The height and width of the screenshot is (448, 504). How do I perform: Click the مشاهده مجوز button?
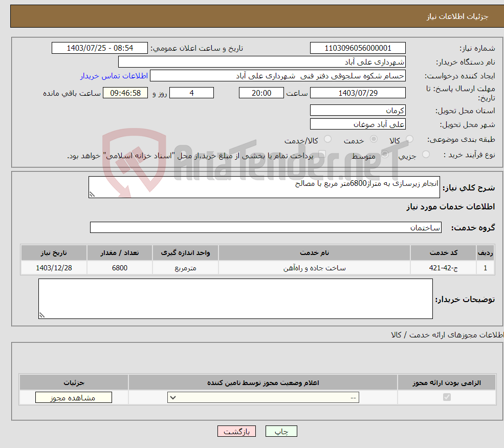74,397
